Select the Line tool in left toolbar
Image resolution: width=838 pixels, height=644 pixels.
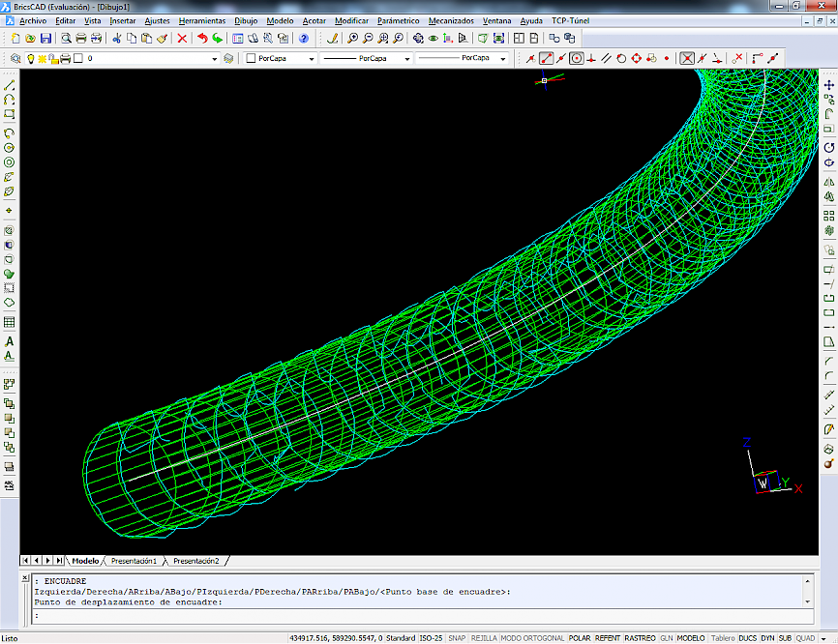coord(10,85)
